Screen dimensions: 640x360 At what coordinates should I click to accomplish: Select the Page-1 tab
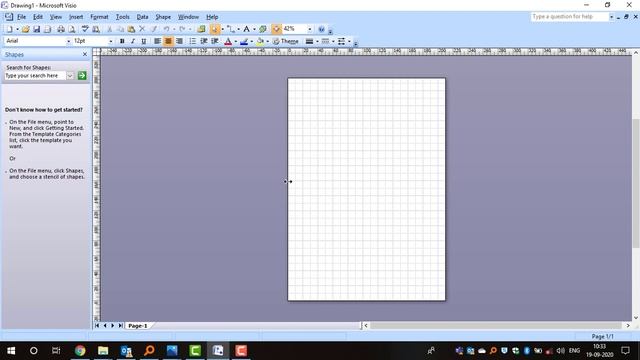click(x=138, y=326)
